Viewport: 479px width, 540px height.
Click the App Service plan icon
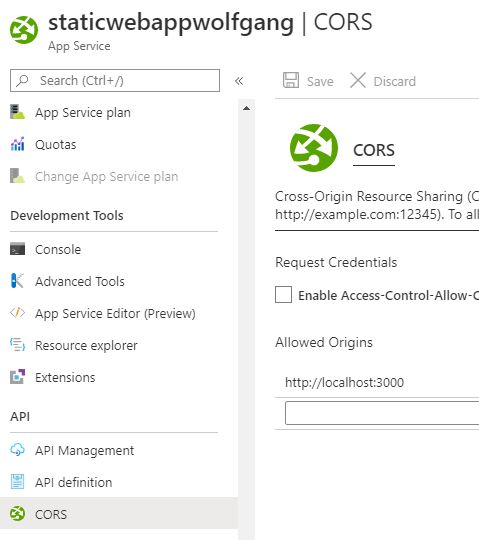click(17, 112)
